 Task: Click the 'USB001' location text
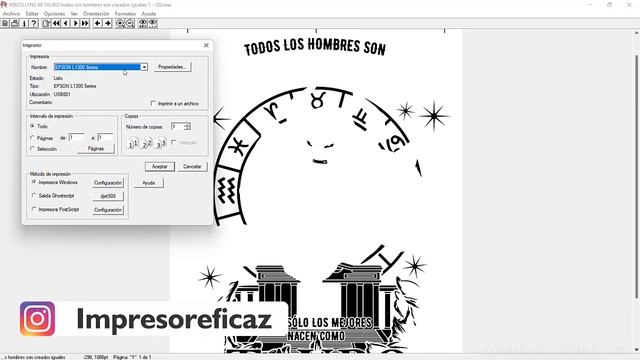[62, 94]
